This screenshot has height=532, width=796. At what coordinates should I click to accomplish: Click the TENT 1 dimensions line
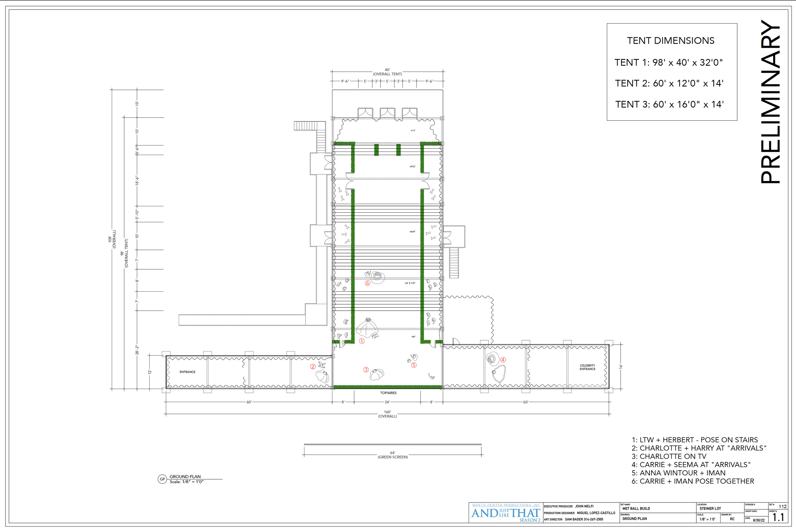668,62
